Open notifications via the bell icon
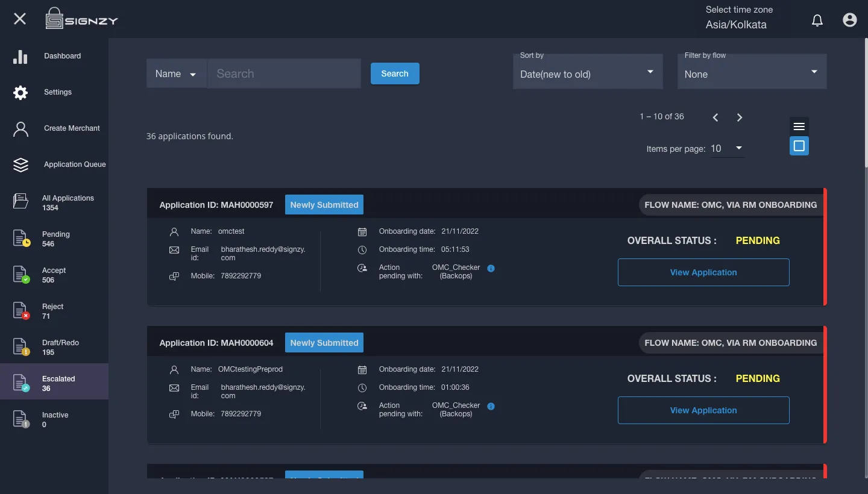The height and width of the screenshot is (494, 868). point(817,20)
